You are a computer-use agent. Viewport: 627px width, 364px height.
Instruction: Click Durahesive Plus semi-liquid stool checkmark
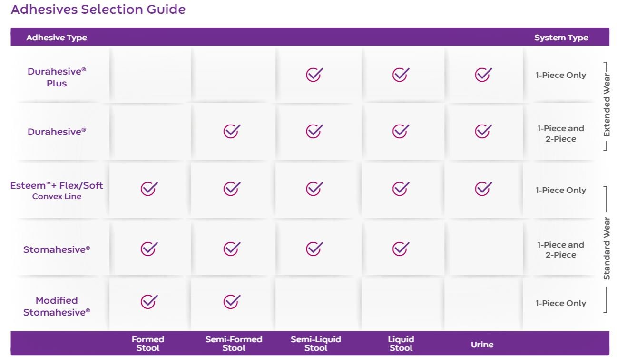tap(314, 75)
